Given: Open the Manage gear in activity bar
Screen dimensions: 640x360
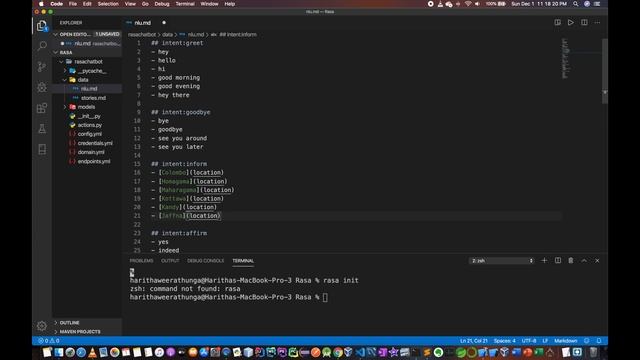Looking at the screenshot, I should click(x=42, y=325).
